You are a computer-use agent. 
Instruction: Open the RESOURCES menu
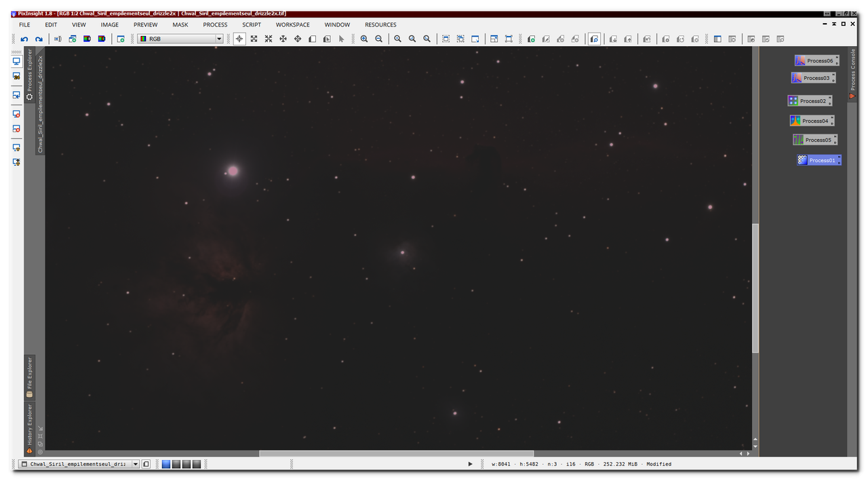pyautogui.click(x=380, y=24)
